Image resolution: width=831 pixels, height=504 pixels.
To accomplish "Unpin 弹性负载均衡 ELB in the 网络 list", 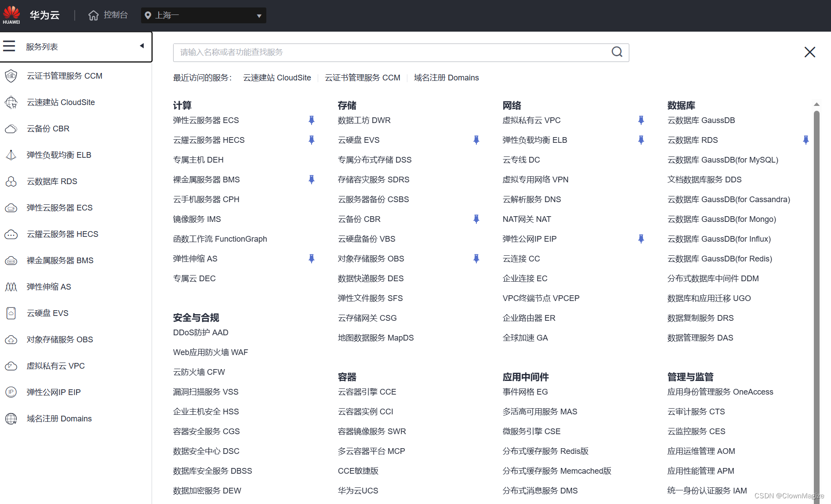I will (x=641, y=140).
